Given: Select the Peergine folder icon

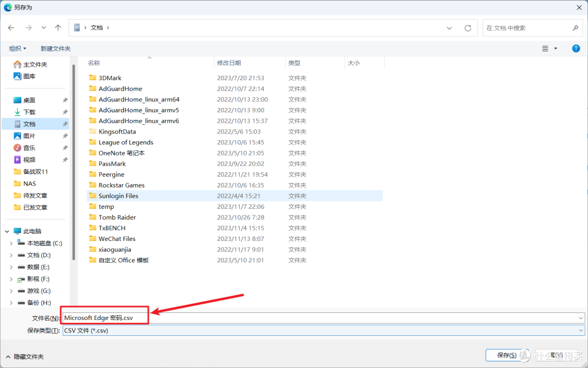Looking at the screenshot, I should [93, 174].
